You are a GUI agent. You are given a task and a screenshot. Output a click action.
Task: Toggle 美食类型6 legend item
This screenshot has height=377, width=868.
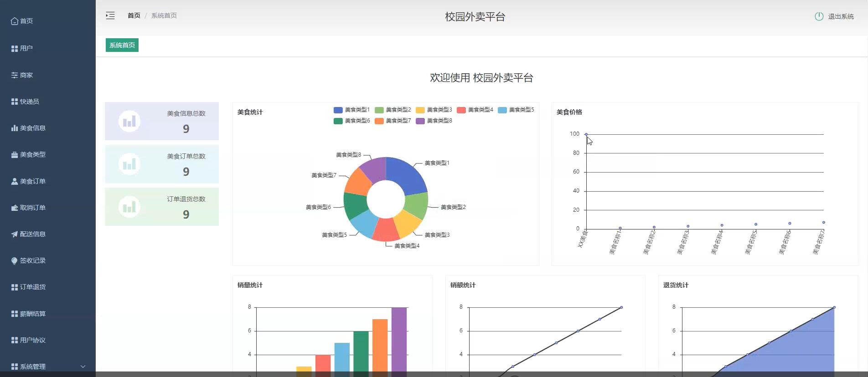coord(351,121)
